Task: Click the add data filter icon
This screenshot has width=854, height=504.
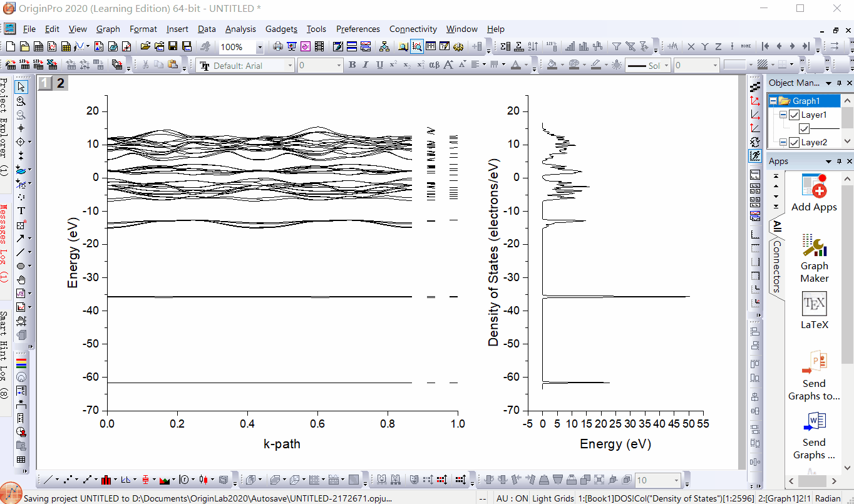Action: click(616, 46)
